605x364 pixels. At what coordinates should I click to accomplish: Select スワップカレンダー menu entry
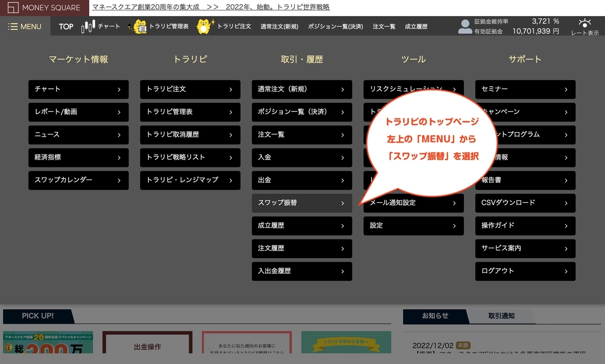(x=78, y=180)
